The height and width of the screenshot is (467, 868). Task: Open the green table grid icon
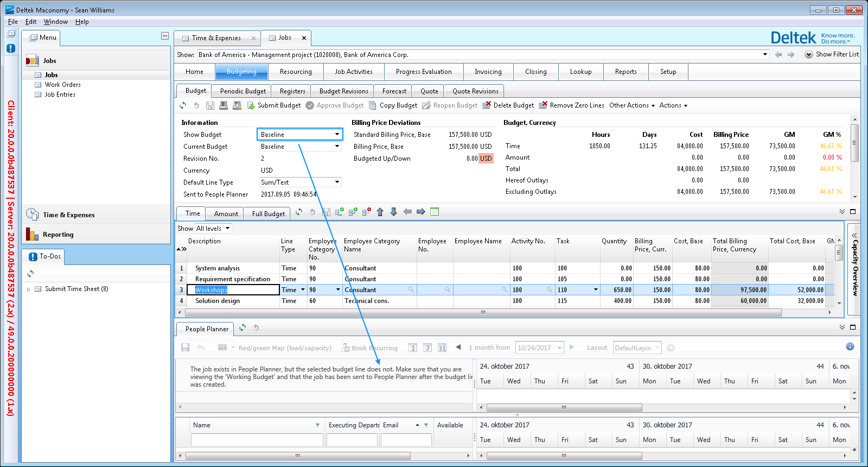click(x=435, y=212)
